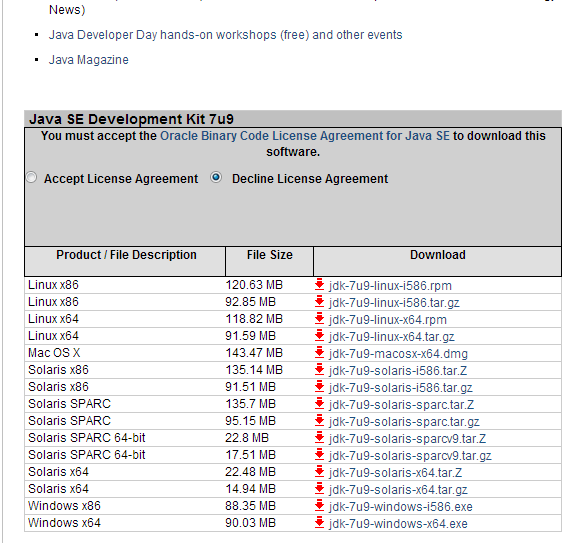Download jdk-7u9-linux-i586.tar.gz file link

(x=394, y=303)
